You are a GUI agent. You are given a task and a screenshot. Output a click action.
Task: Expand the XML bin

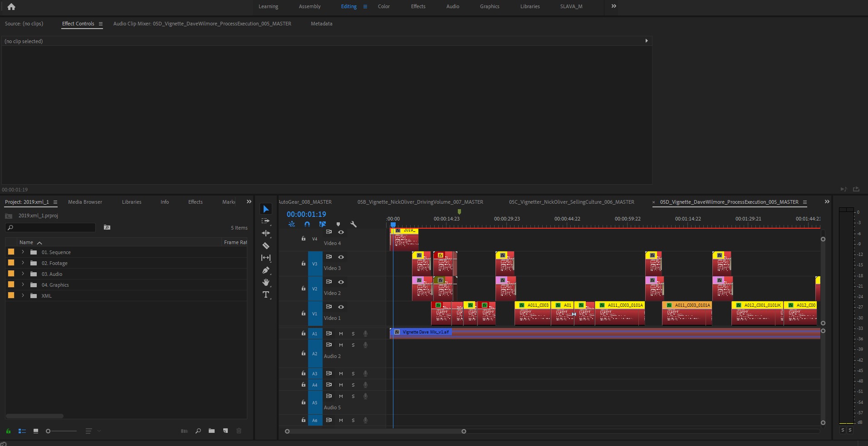[23, 295]
